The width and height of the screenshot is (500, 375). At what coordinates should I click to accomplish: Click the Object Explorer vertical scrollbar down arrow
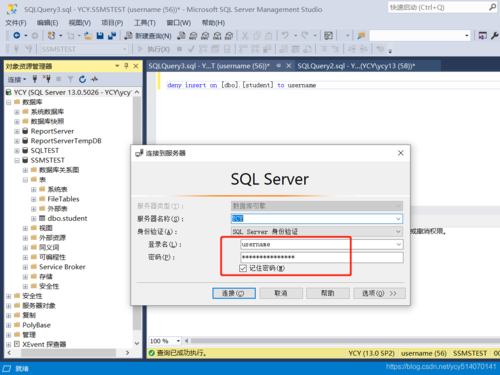click(137, 343)
